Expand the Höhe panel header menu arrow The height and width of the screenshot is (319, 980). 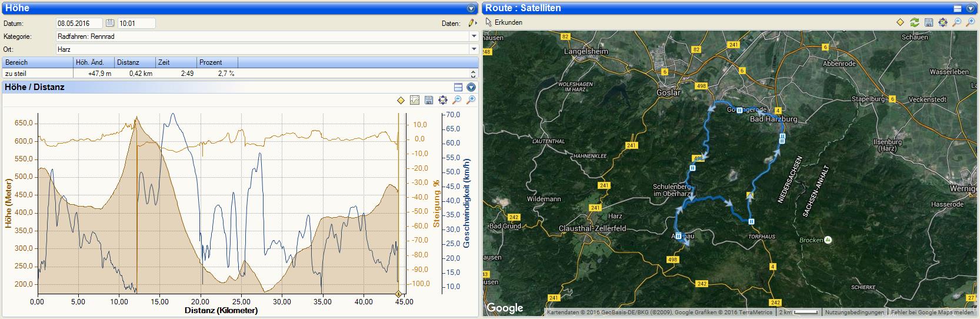pyautogui.click(x=471, y=9)
